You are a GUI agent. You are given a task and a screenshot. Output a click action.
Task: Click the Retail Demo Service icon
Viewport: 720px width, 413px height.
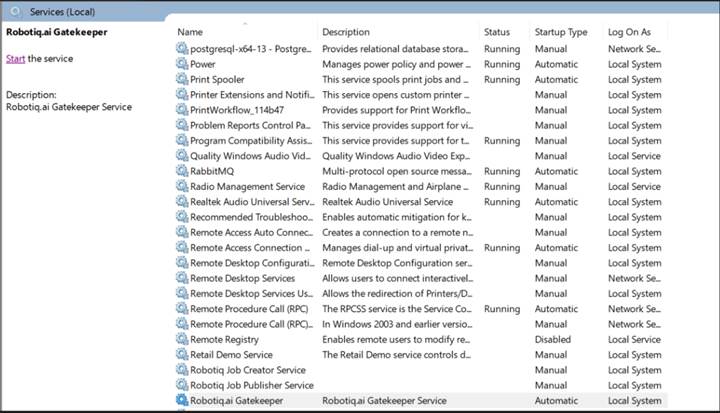tap(182, 354)
